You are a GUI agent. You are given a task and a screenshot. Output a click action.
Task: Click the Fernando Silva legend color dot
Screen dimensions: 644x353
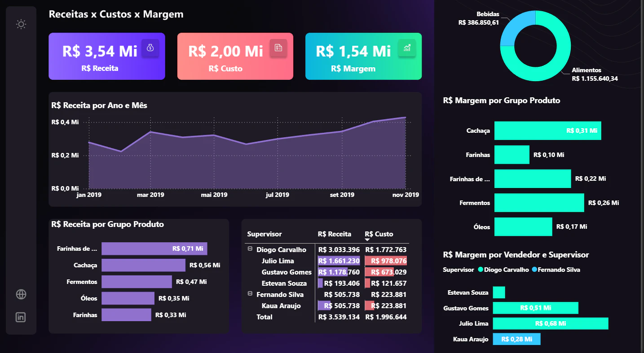pos(534,270)
